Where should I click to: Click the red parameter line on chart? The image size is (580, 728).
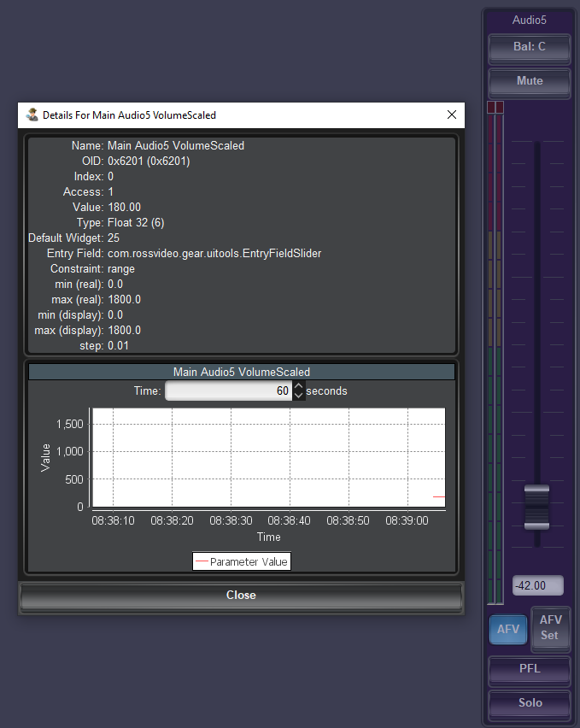pyautogui.click(x=439, y=496)
